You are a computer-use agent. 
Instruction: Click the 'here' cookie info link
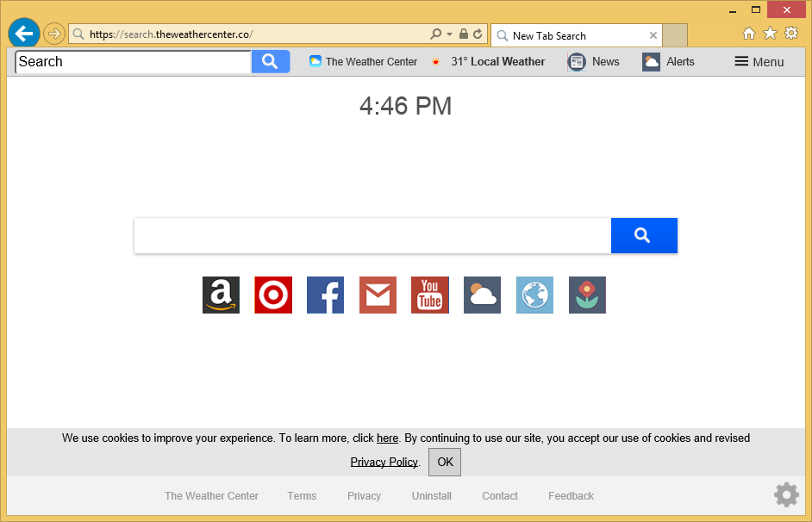387,438
